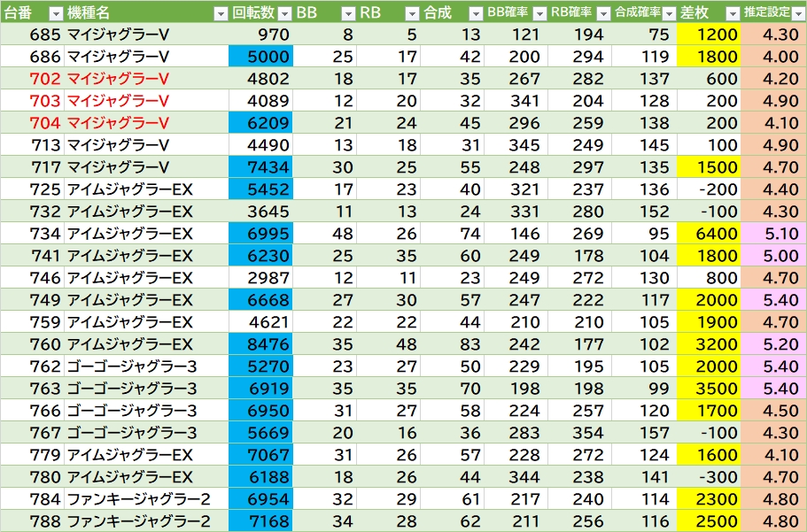Select the yellow 差枚 cell 6400

click(709, 234)
